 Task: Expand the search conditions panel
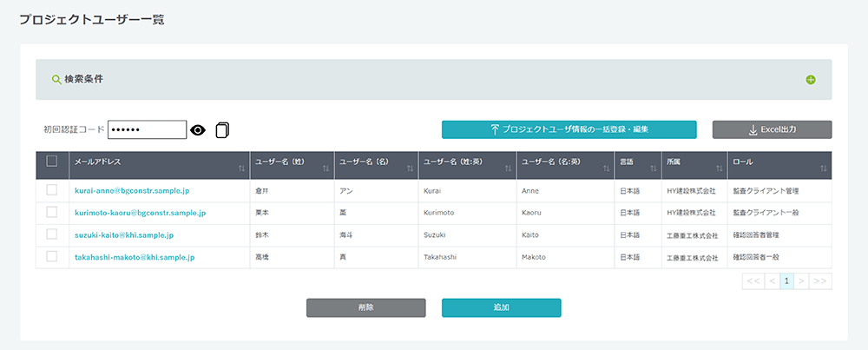pos(811,80)
